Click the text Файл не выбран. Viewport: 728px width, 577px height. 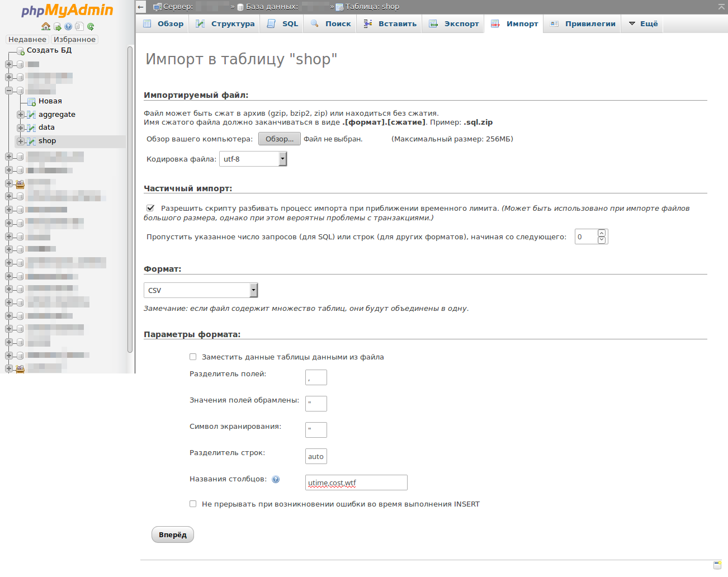[x=333, y=139]
